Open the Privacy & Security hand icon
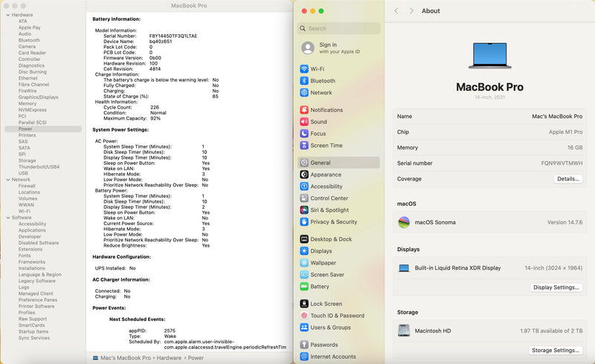595x364 pixels. click(304, 222)
